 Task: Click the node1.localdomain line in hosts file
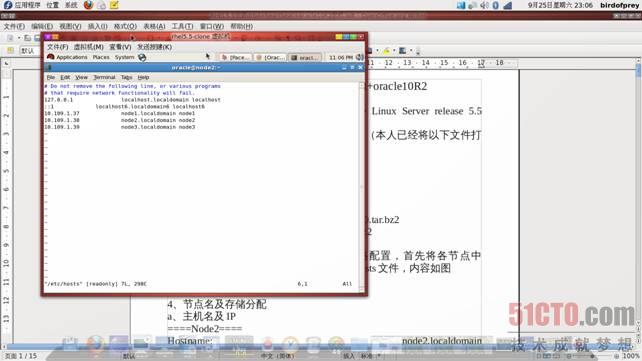tap(120, 113)
